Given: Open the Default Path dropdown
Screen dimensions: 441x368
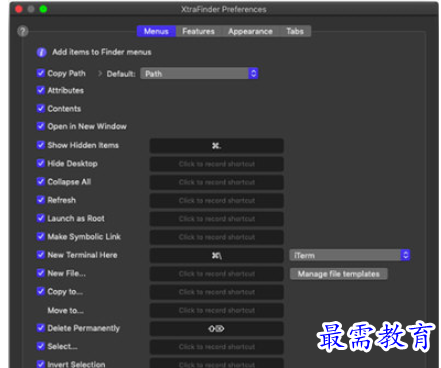Looking at the screenshot, I should click(x=199, y=73).
